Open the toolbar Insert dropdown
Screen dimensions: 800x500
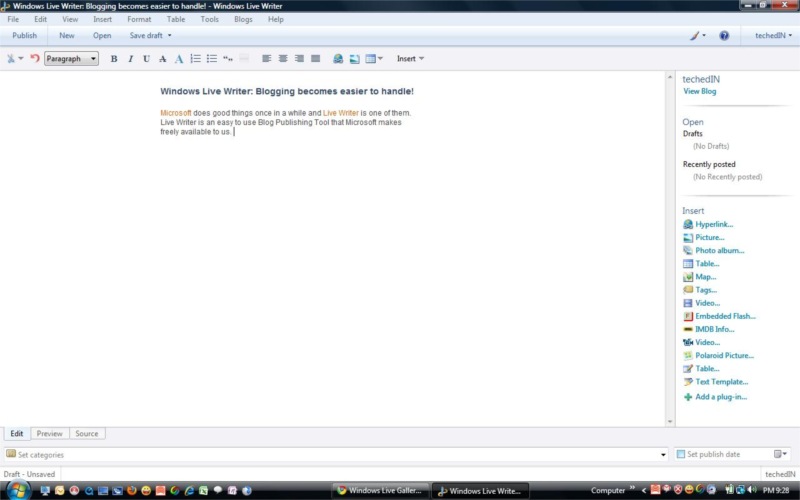tap(410, 59)
